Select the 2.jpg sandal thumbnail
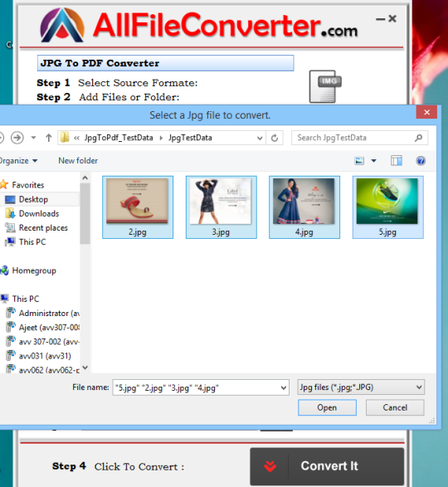 click(138, 207)
